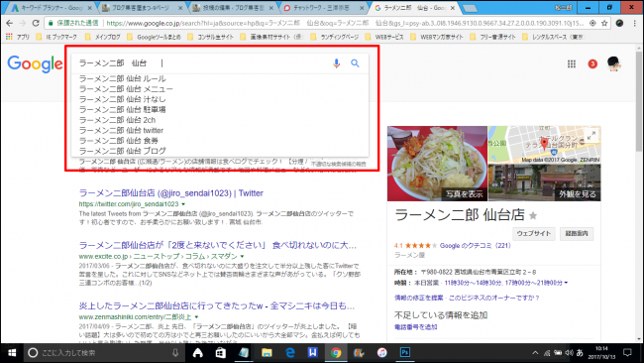Open Google のクチコミ (221) reviews
This screenshot has height=363, width=644.
pos(476,245)
